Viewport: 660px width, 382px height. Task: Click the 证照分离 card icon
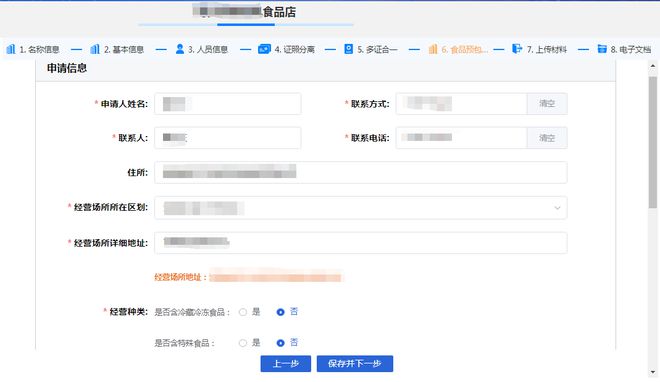pyautogui.click(x=264, y=49)
